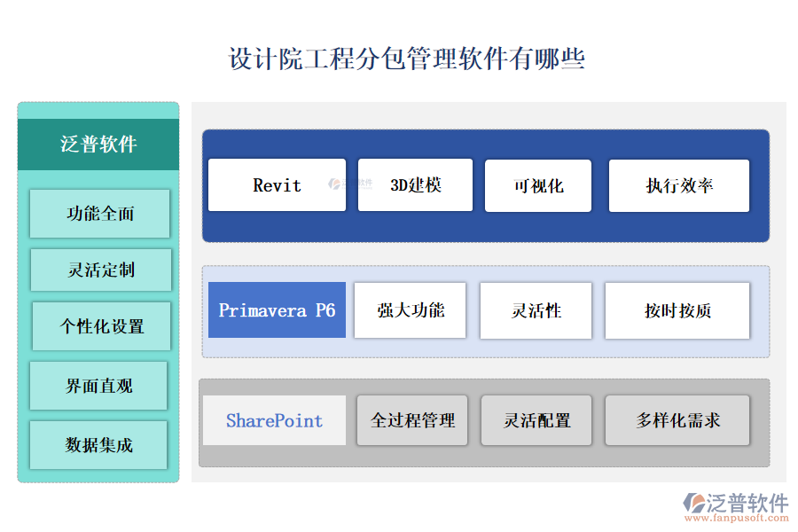Click the 按时按质 button
798x532 pixels.
click(x=677, y=310)
